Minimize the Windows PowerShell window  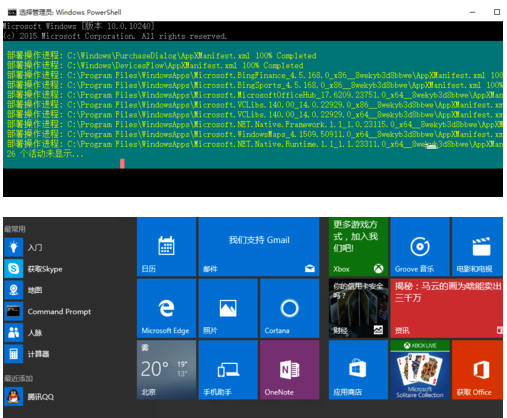(472, 12)
